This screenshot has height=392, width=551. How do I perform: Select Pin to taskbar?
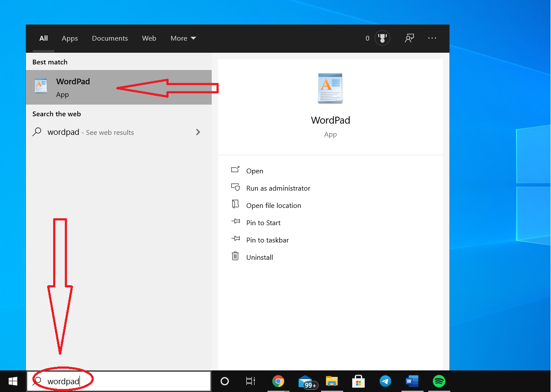(268, 240)
